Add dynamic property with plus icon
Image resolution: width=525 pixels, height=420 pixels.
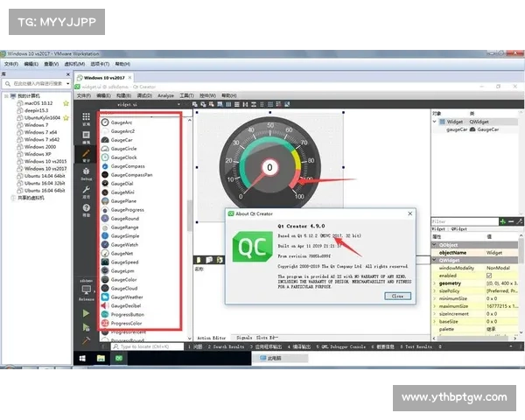pyautogui.click(x=502, y=221)
